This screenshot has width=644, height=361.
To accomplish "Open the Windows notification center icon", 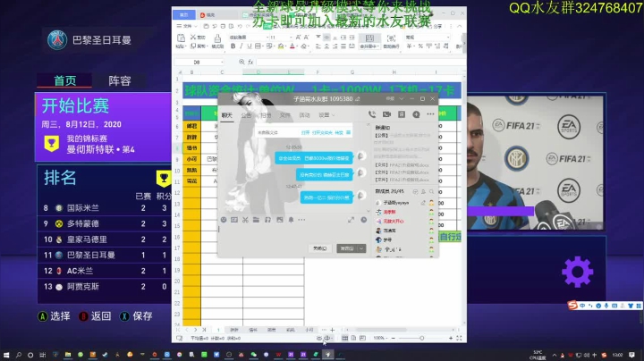I will coord(632,355).
